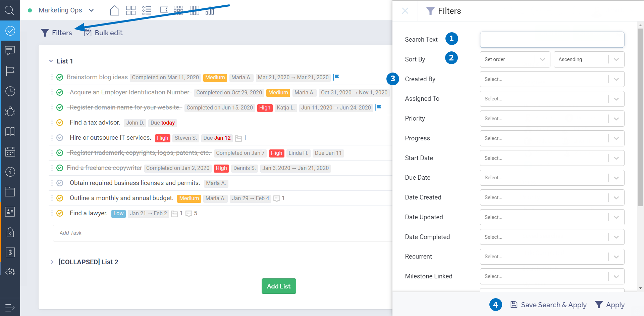
Task: Open the Ascending sort direction dropdown
Action: click(589, 59)
